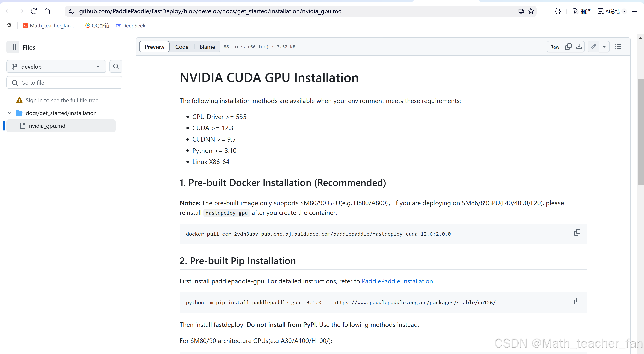Viewport: 644px width, 354px height.
Task: Switch to the Code tab
Action: (x=182, y=47)
